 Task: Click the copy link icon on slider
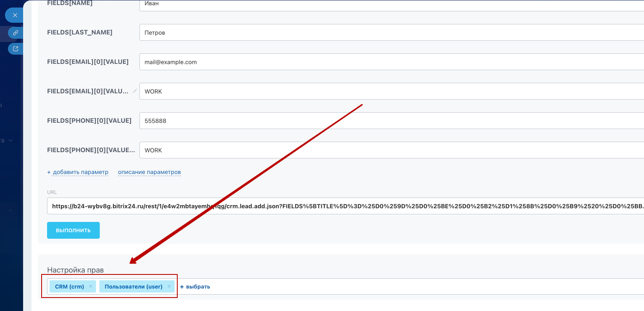[x=16, y=32]
